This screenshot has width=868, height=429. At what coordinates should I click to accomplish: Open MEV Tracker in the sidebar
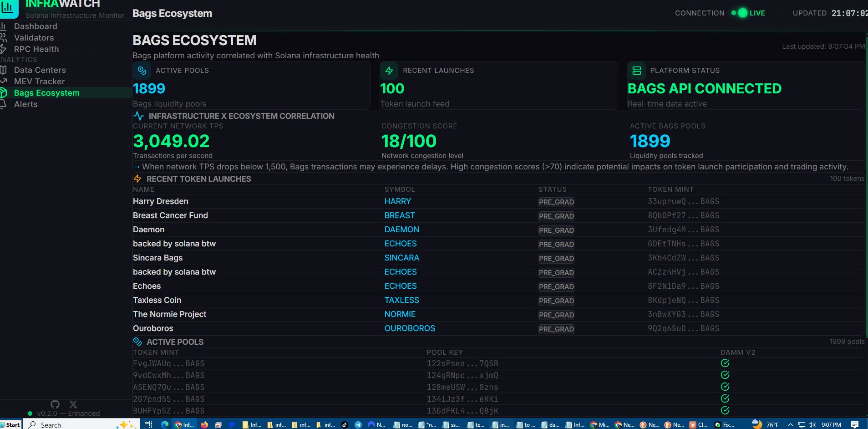39,82
